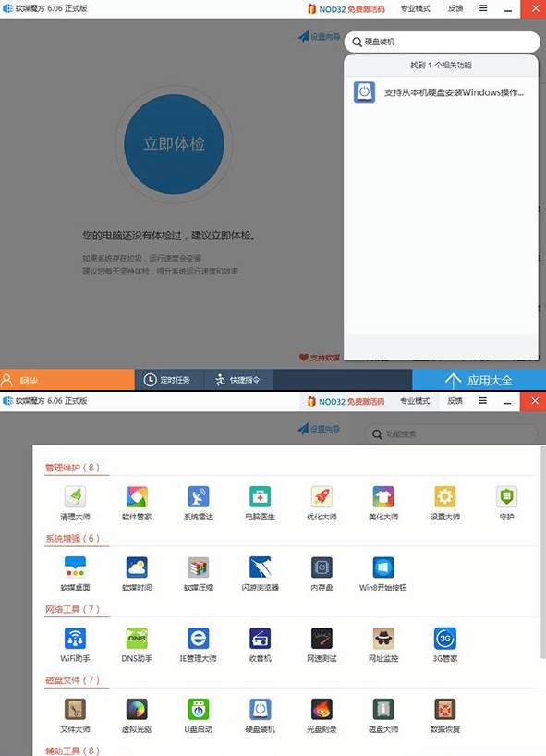Open the hamburger menu in lower window
546x756 pixels.
click(483, 401)
